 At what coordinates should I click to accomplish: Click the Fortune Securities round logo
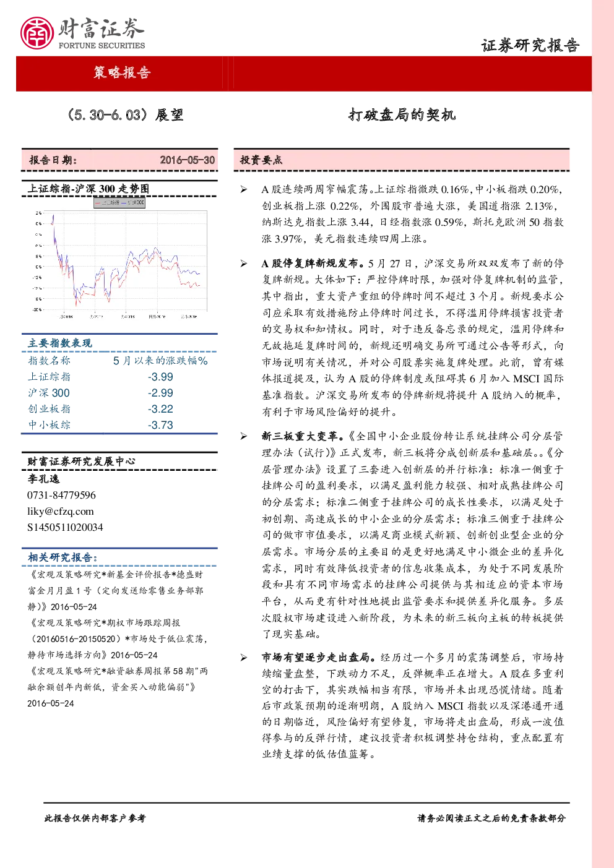(x=37, y=33)
